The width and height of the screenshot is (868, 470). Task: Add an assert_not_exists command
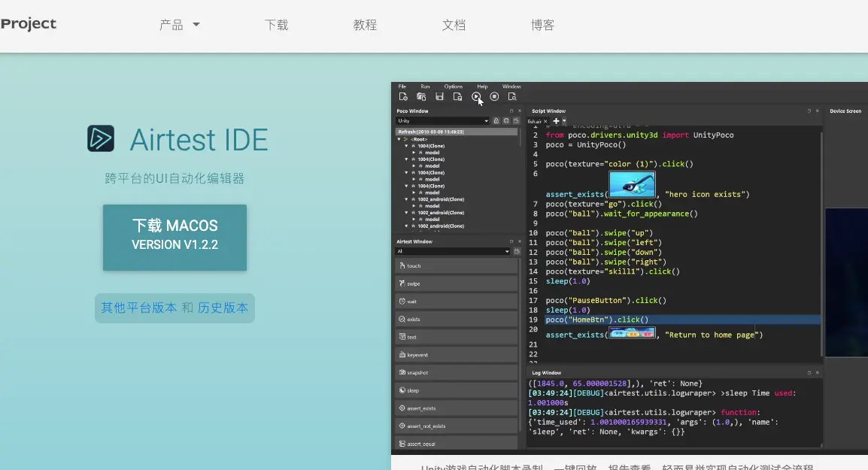pyautogui.click(x=457, y=426)
